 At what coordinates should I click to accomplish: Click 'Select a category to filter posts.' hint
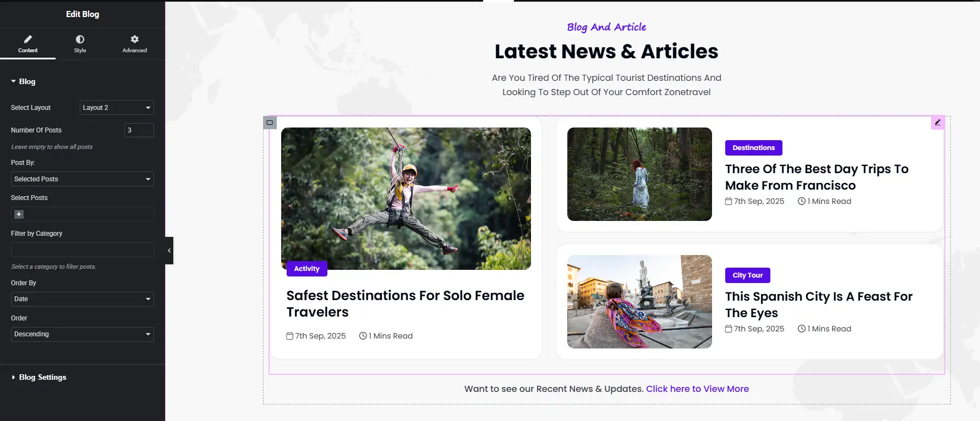[x=53, y=267]
